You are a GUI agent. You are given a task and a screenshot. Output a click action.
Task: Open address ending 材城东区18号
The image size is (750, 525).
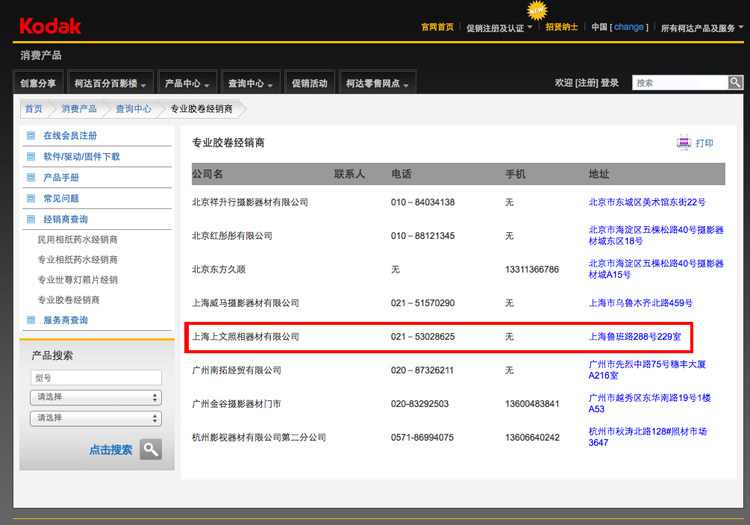pos(656,235)
